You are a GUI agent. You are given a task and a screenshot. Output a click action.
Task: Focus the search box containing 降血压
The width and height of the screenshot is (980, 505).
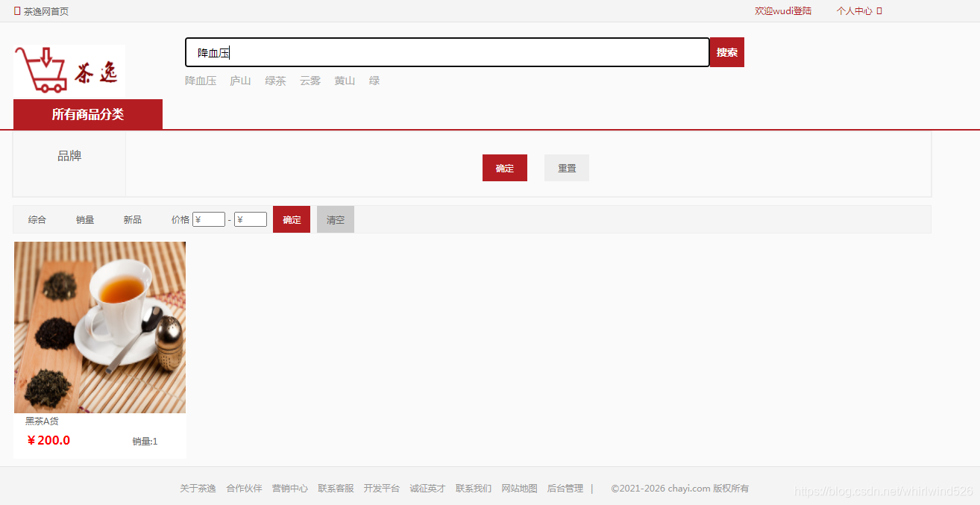[x=447, y=52]
